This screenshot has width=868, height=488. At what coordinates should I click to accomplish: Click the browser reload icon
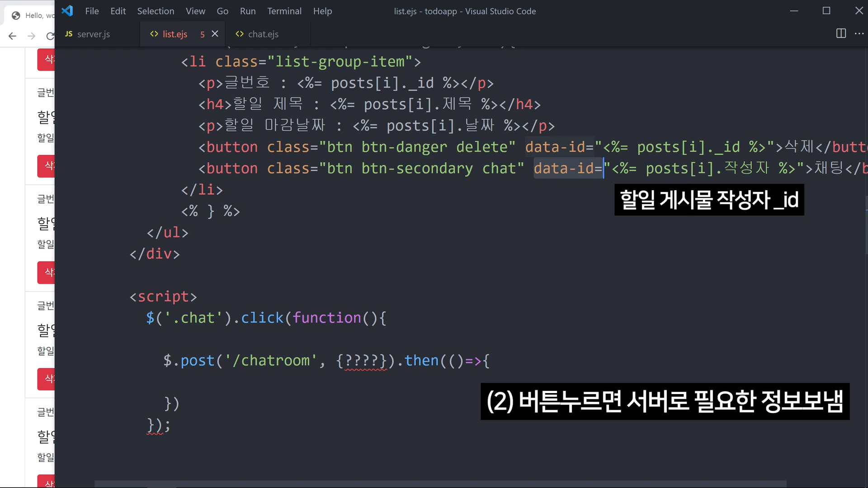(x=50, y=36)
